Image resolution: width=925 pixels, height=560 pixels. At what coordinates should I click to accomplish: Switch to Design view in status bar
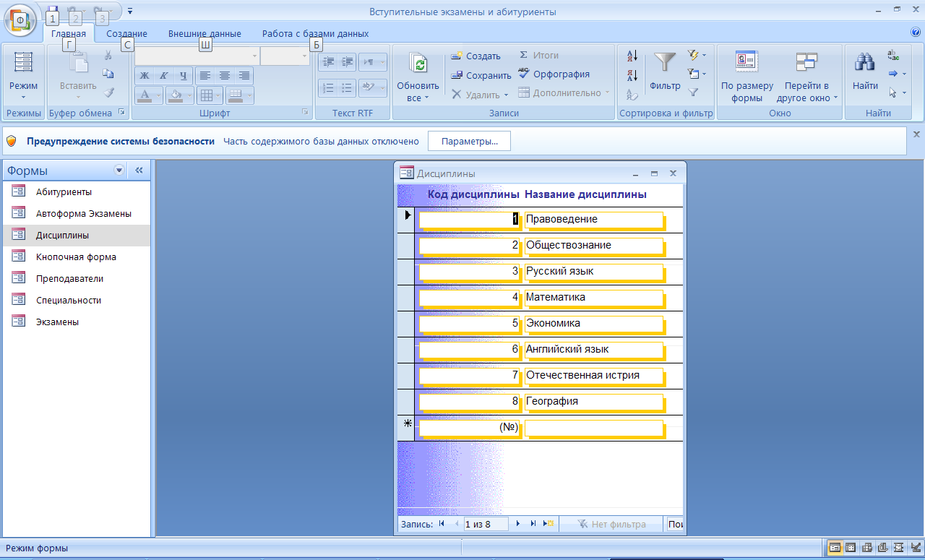[914, 548]
